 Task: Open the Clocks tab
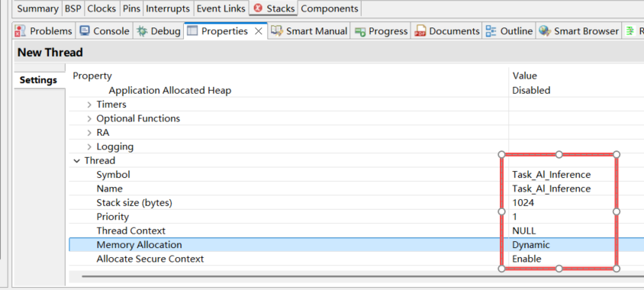click(102, 8)
